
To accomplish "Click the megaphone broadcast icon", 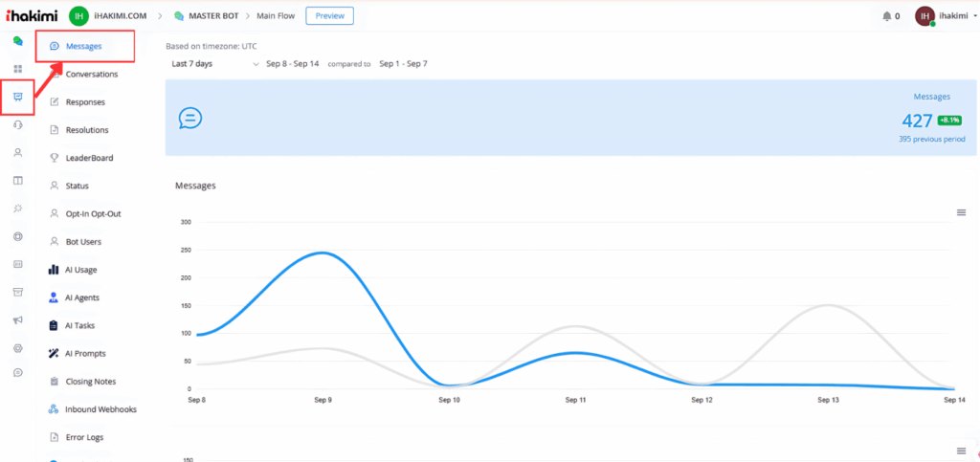I will (17, 320).
